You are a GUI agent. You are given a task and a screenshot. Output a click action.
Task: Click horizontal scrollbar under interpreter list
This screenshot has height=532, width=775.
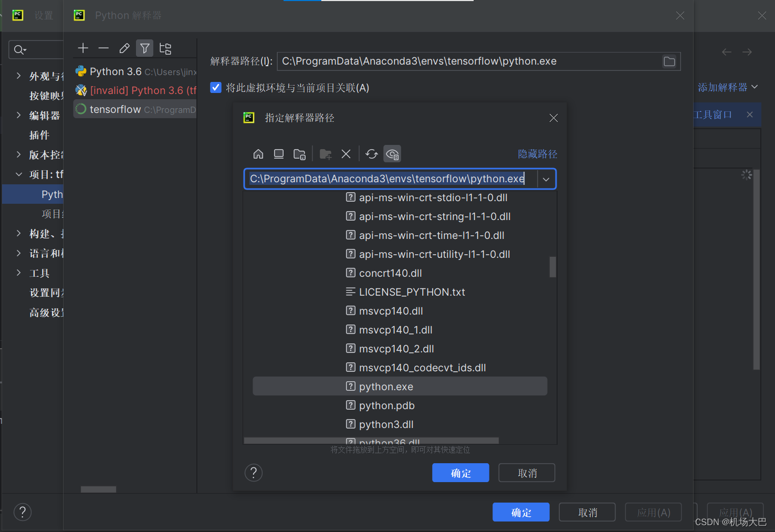point(98,489)
